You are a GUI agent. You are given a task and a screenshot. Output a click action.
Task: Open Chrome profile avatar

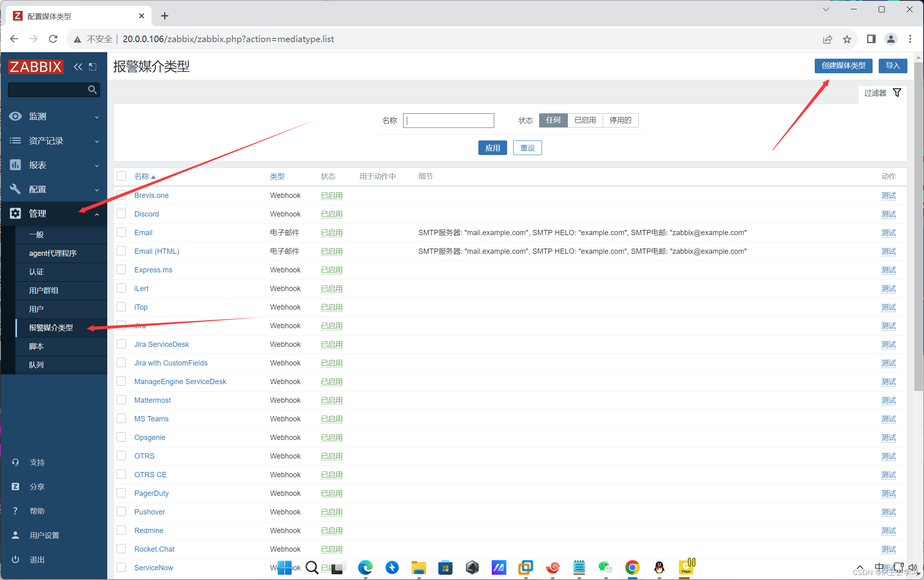(x=891, y=39)
